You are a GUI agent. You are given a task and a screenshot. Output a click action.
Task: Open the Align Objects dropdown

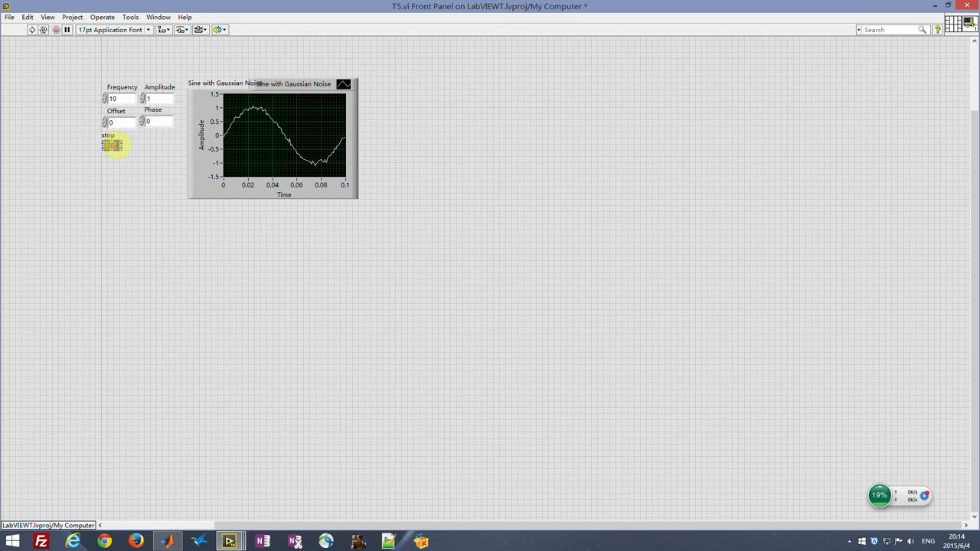coord(163,29)
